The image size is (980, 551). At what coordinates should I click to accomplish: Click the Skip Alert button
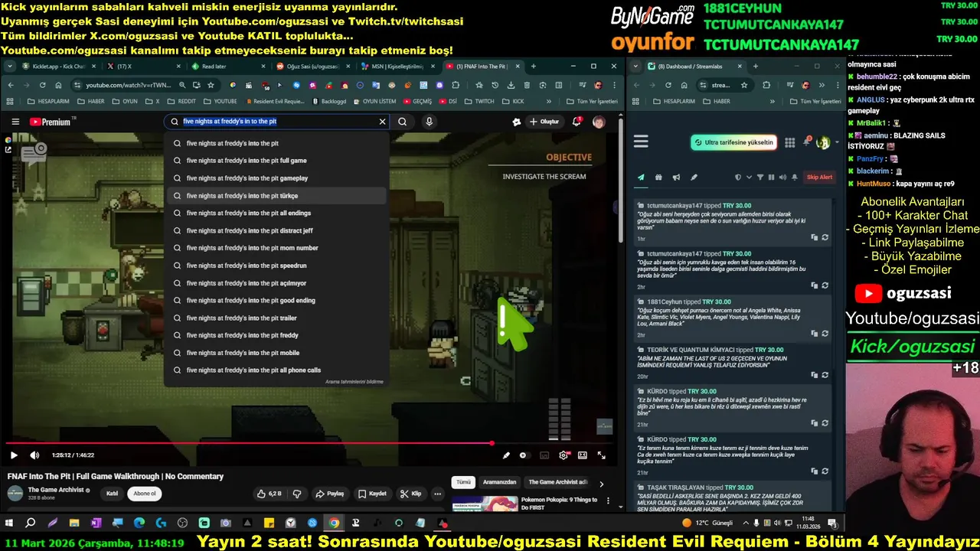[819, 178]
